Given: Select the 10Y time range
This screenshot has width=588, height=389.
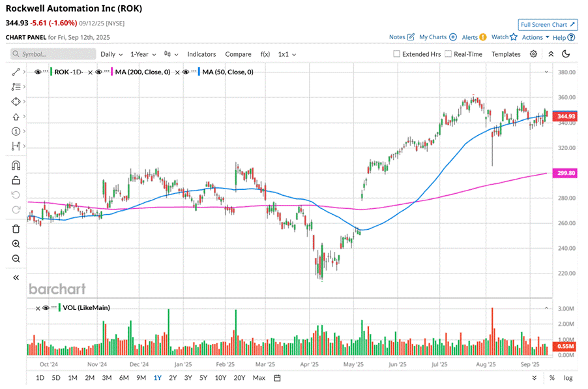Looking at the screenshot, I should [220, 378].
